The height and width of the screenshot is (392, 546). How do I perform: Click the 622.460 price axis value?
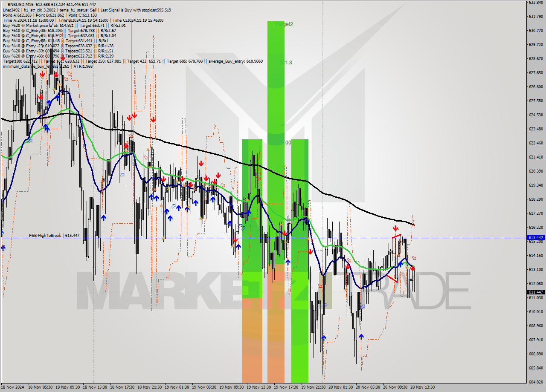(535, 143)
